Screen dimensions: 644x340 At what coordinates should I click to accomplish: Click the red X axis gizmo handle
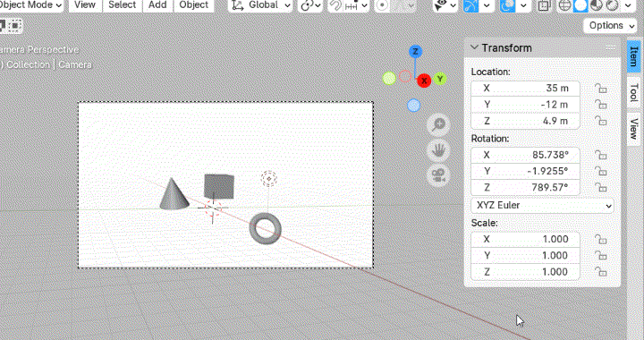point(424,81)
